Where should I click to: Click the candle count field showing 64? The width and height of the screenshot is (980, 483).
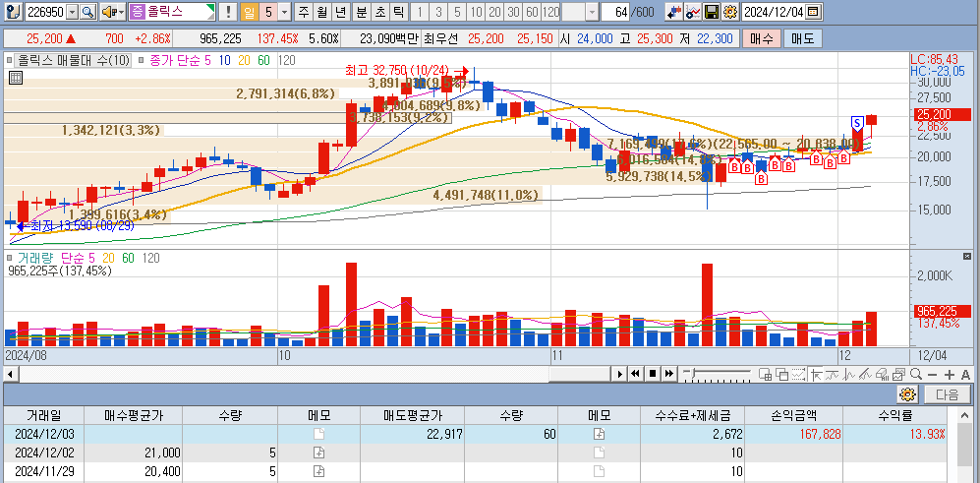(615, 11)
